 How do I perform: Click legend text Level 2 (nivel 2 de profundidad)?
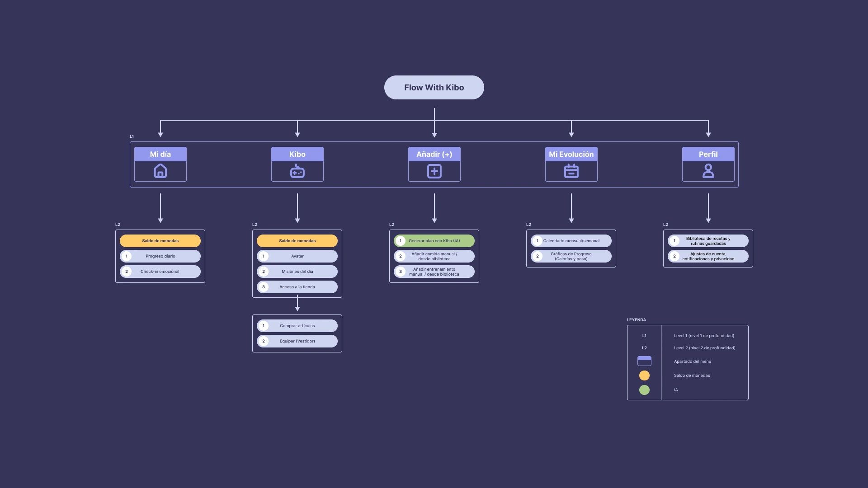[x=704, y=348]
